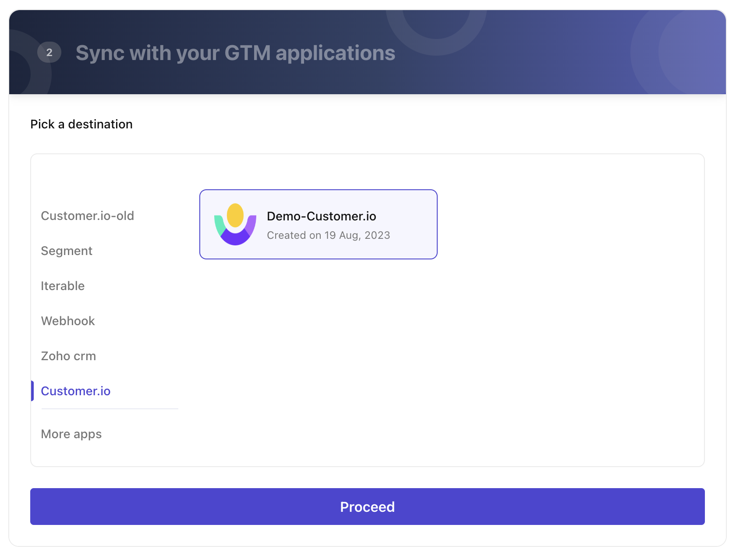Choose Iterable as destination
736x560 pixels.
pyautogui.click(x=63, y=286)
